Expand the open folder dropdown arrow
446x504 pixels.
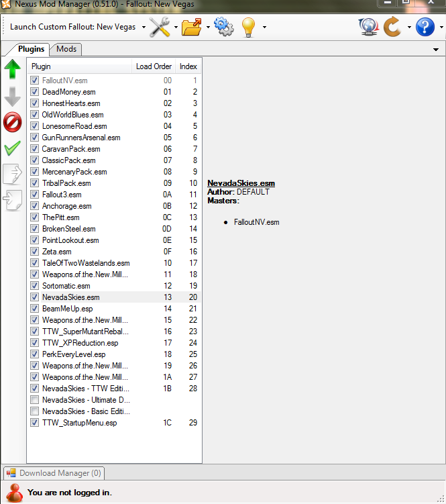pyautogui.click(x=208, y=28)
